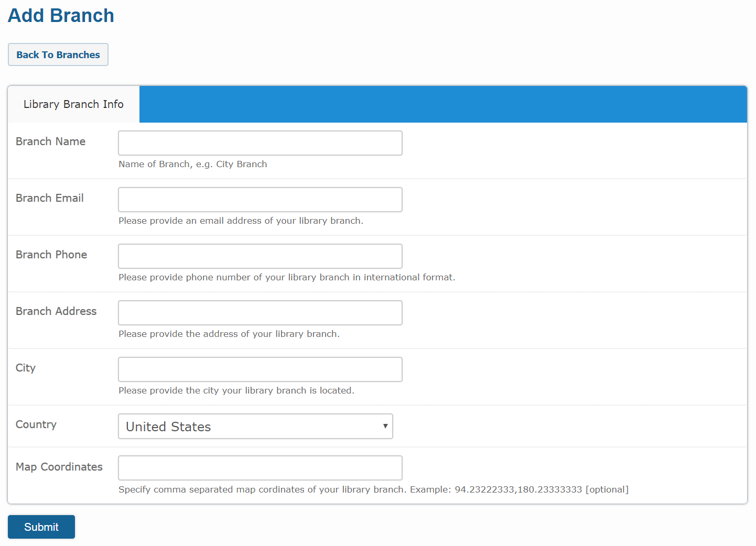The height and width of the screenshot is (546, 756).
Task: Focus the Branch Name input field
Action: point(260,143)
